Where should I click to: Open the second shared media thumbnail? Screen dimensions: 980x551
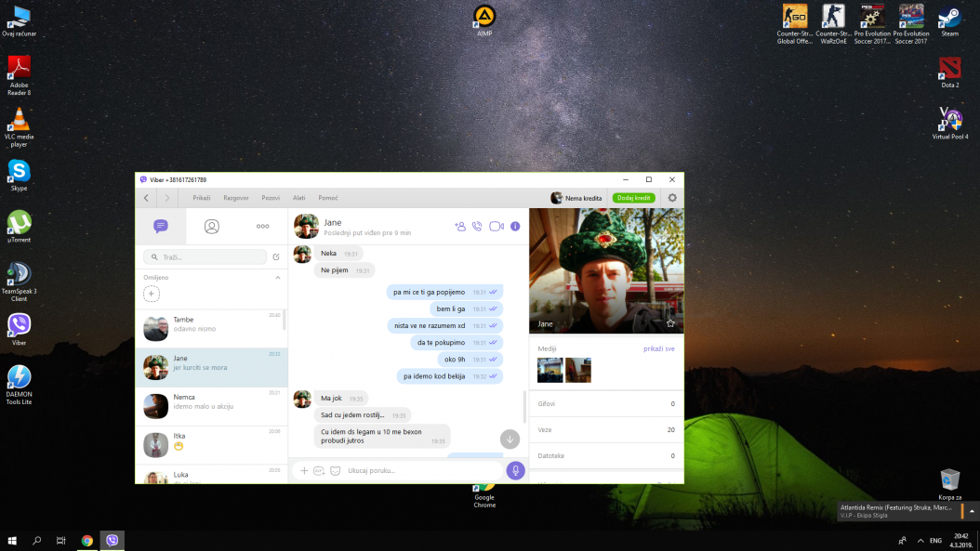[x=578, y=370]
